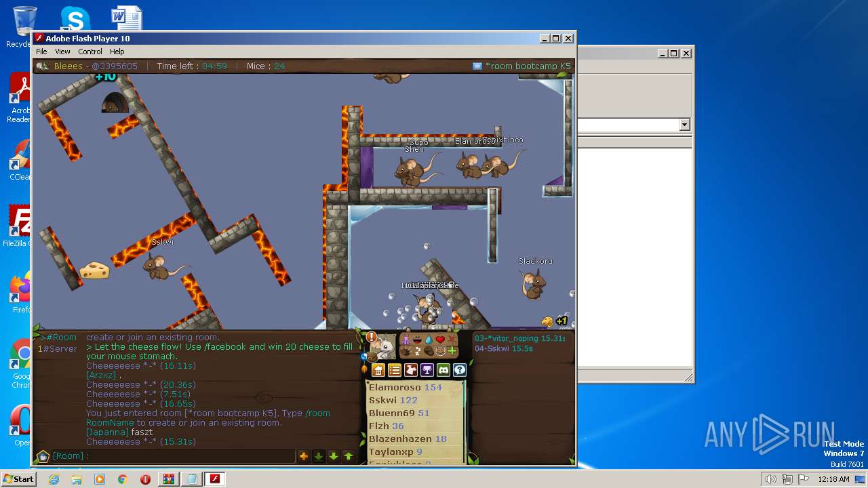Click the dark green down arrow chat button
The image size is (868, 488).
coord(319,456)
